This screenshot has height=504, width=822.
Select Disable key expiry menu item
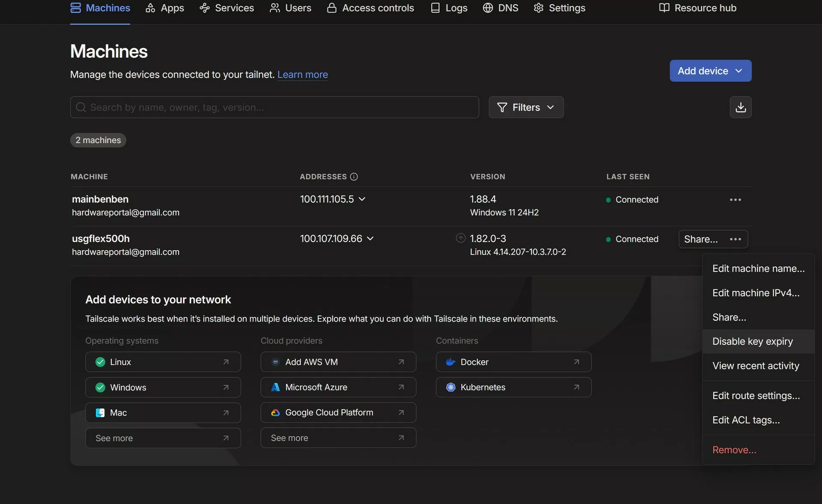coord(752,341)
